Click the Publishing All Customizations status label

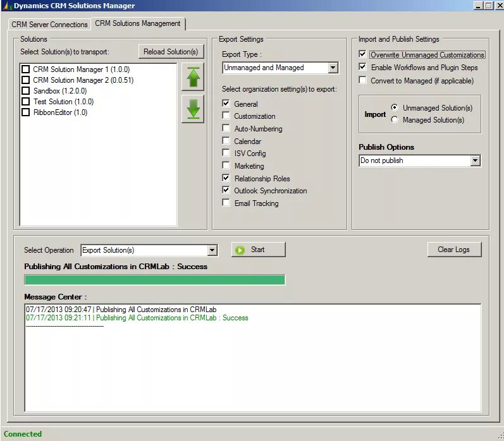click(116, 267)
